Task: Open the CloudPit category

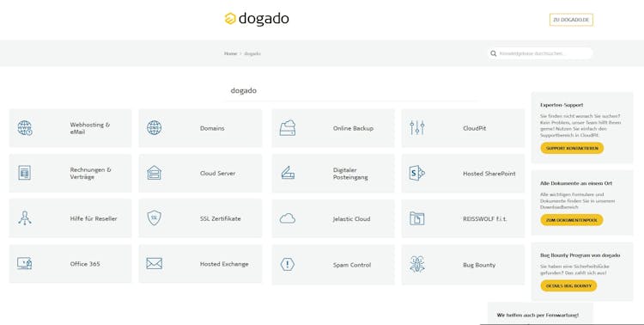Action: pyautogui.click(x=463, y=128)
